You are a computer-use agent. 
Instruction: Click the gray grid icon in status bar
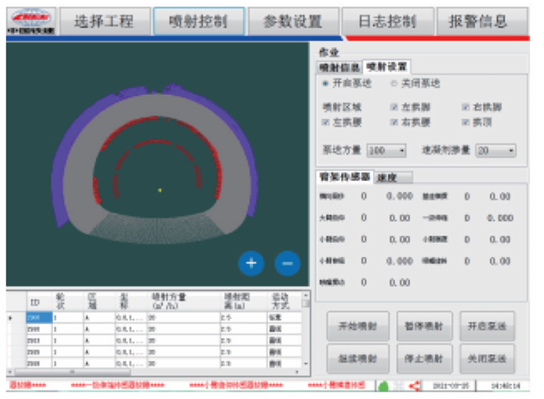(399, 386)
